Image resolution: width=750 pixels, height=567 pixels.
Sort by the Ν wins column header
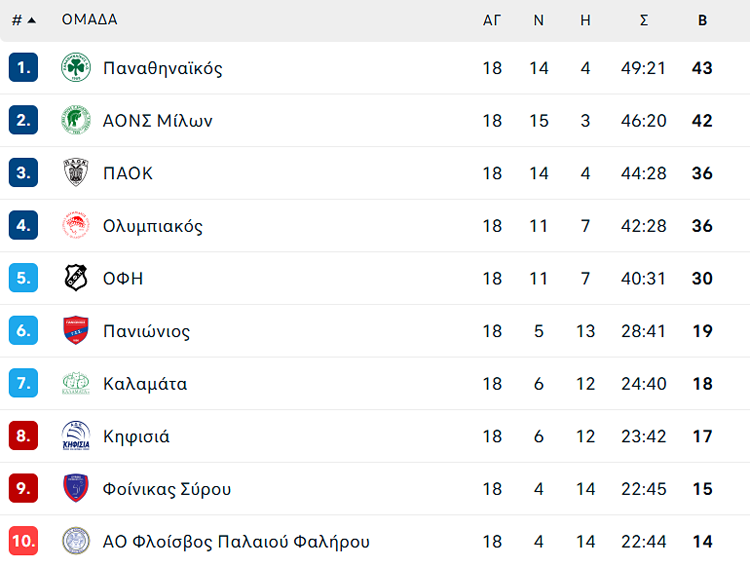pyautogui.click(x=538, y=20)
